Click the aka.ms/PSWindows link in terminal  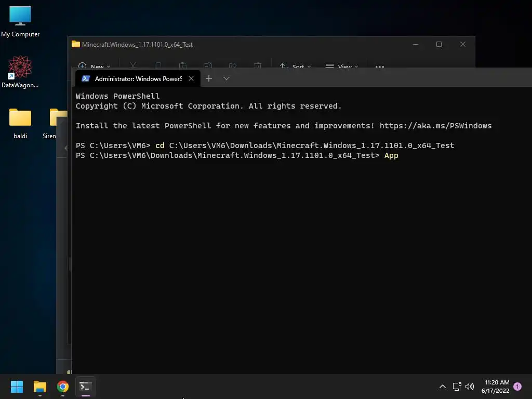[435, 126]
